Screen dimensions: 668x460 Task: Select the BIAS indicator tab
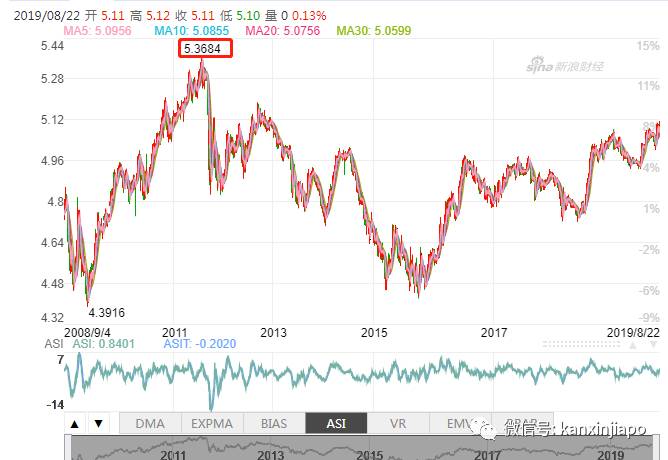pyautogui.click(x=273, y=424)
